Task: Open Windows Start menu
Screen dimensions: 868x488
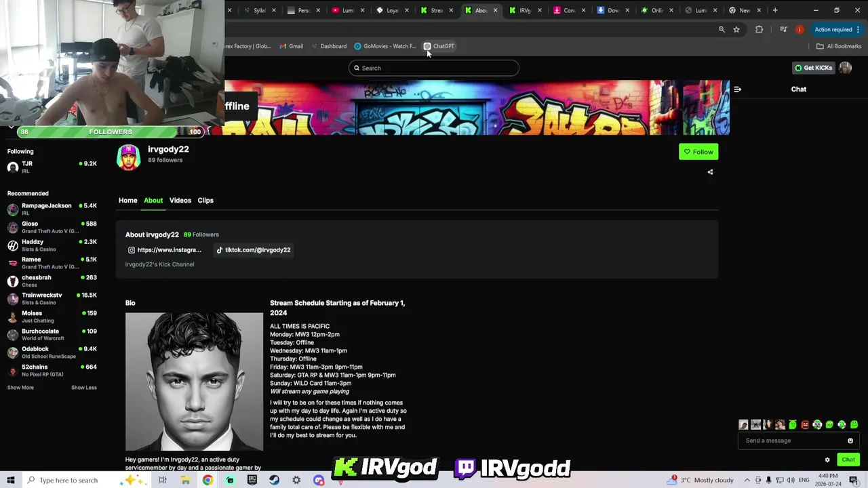Action: 11,480
